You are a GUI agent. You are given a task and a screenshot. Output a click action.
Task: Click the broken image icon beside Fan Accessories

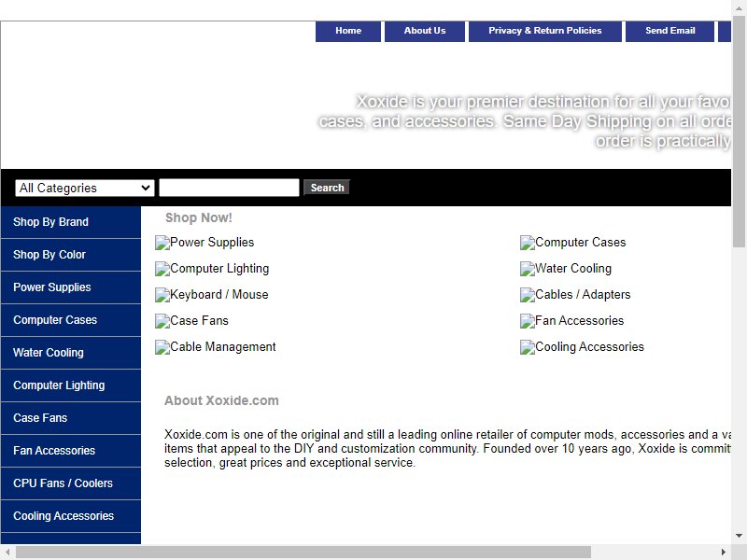[528, 321]
